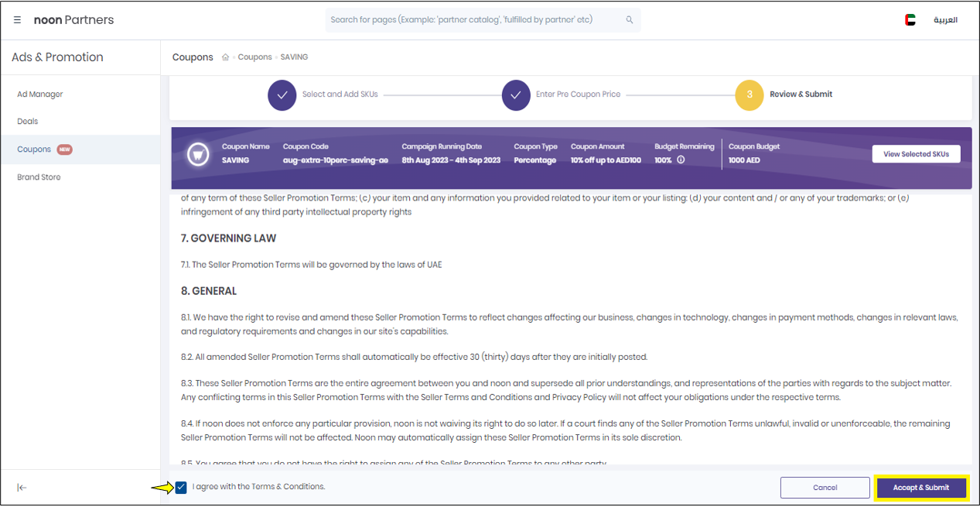Click the search magnifier icon

pyautogui.click(x=630, y=20)
